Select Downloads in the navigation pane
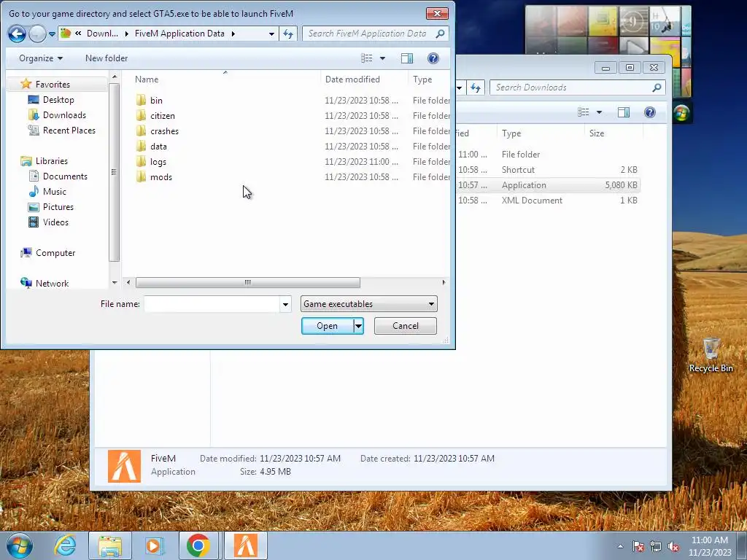The width and height of the screenshot is (747, 560). pos(64,114)
